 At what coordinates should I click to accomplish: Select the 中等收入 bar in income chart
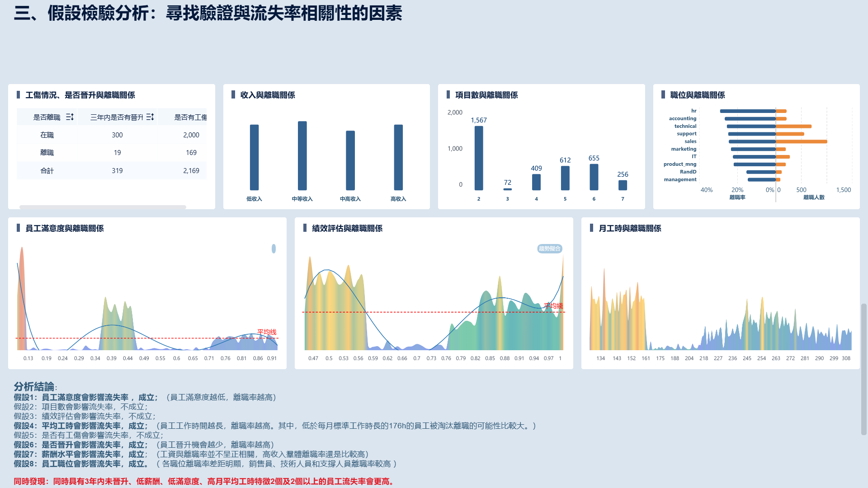click(302, 155)
